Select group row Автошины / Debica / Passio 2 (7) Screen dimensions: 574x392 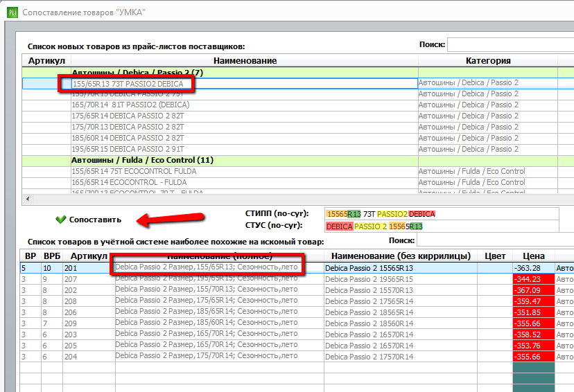point(298,72)
